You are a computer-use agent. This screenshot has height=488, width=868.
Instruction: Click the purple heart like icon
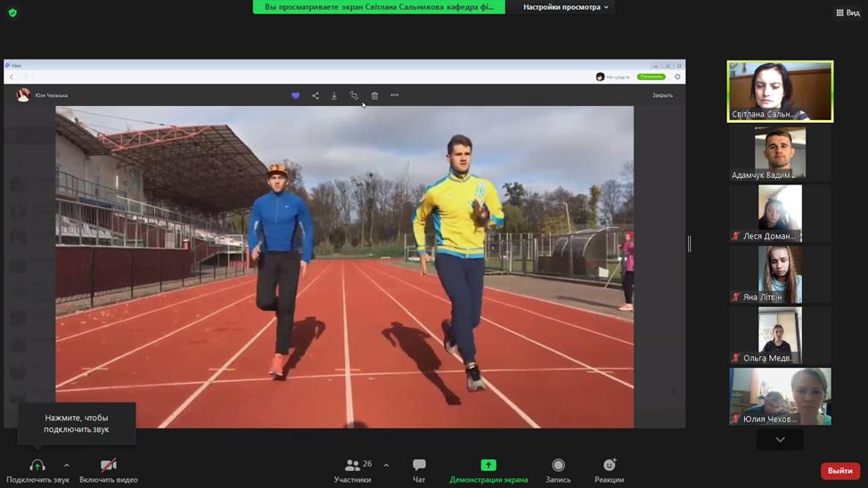(x=296, y=95)
